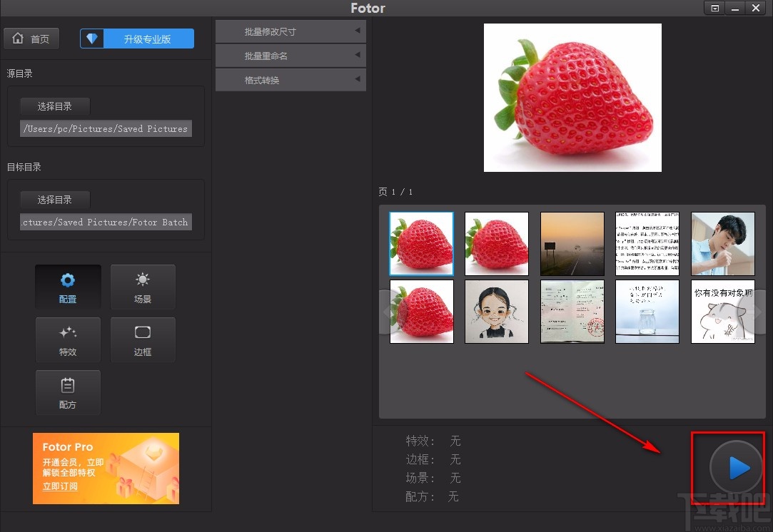Image resolution: width=773 pixels, height=532 pixels.
Task: Choose target directory with 选择目录 button
Action: coord(55,200)
